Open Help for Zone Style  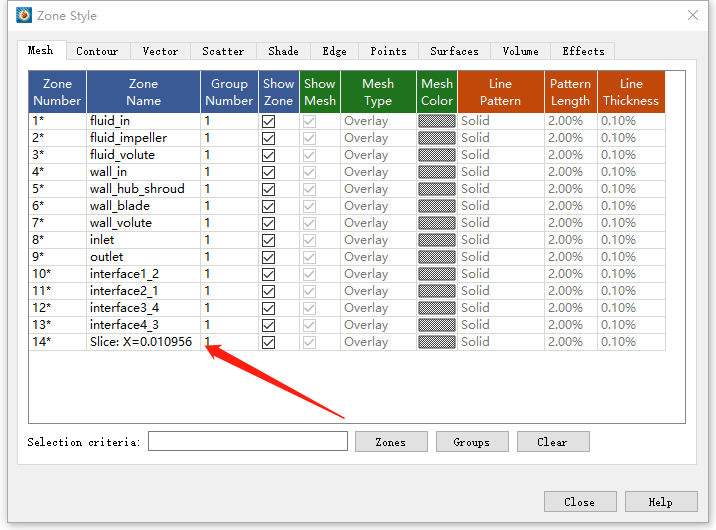pyautogui.click(x=660, y=502)
